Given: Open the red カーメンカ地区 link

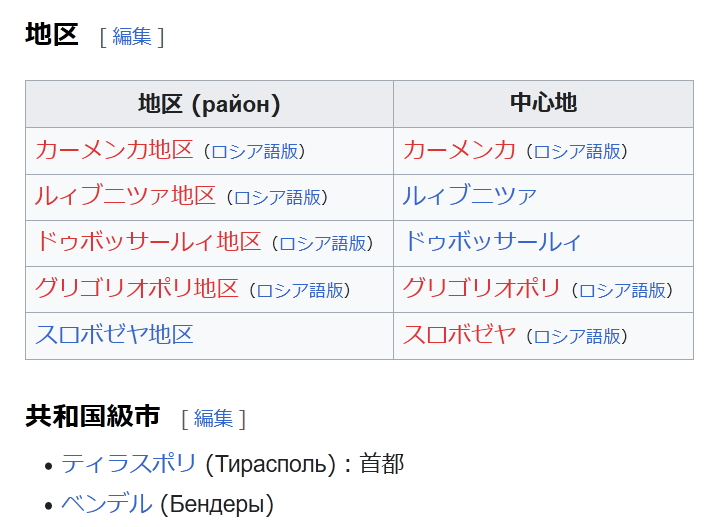Looking at the screenshot, I should pos(114,150).
